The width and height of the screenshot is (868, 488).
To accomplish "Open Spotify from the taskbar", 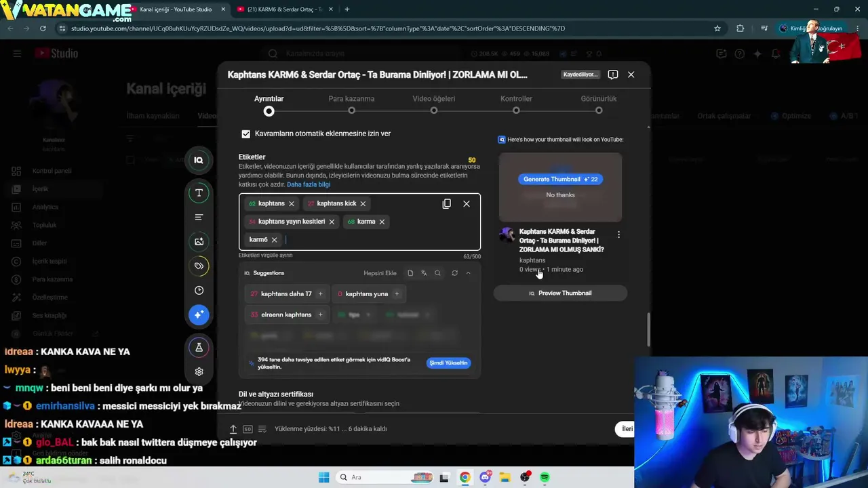I will [545, 477].
